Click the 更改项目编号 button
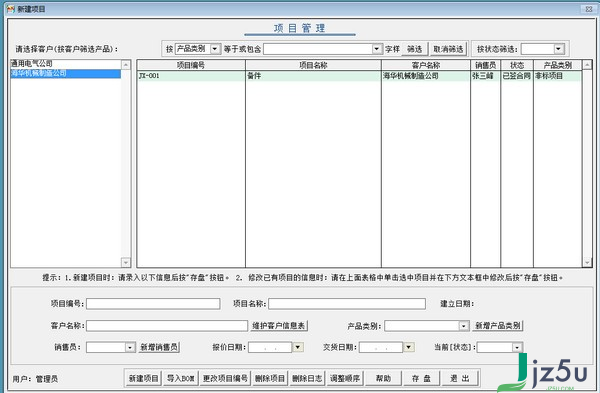This screenshot has height=393, width=600. 225,378
